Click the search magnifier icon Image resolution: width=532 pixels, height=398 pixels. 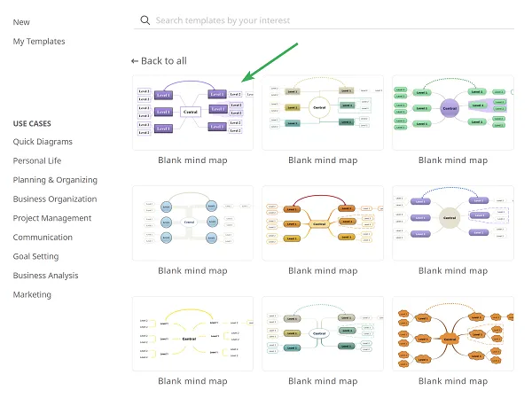pyautogui.click(x=145, y=20)
